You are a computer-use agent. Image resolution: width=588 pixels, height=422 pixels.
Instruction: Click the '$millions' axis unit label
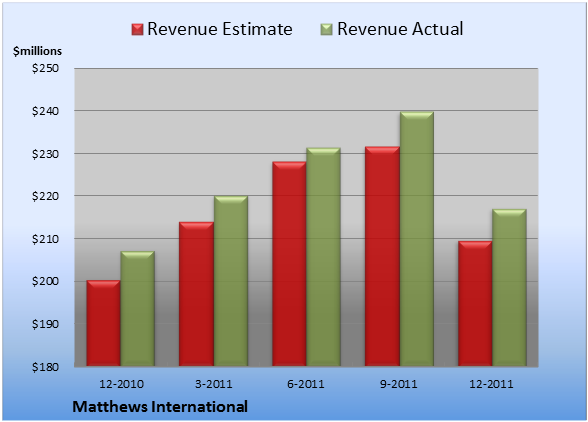[37, 51]
